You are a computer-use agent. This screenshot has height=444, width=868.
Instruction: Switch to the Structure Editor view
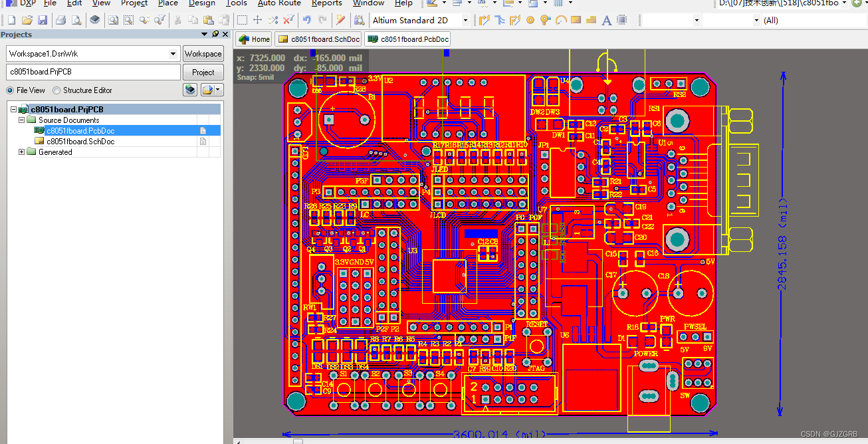point(56,90)
